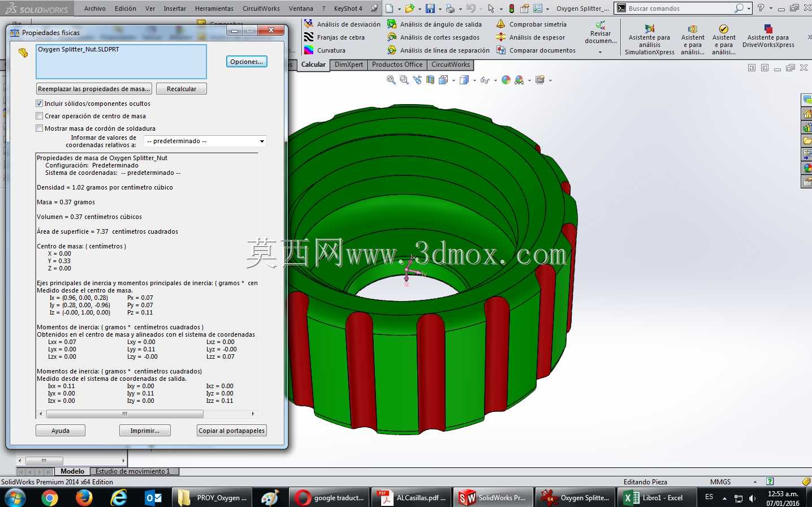812x507 pixels.
Task: Open the Ventana menu
Action: coord(301,8)
